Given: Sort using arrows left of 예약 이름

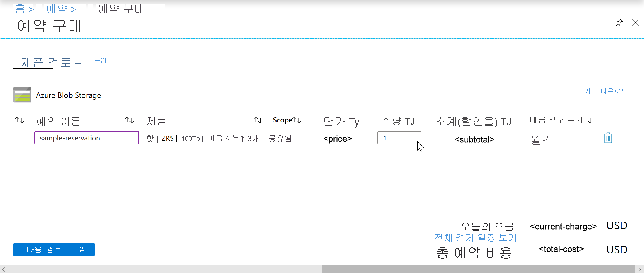Looking at the screenshot, I should point(20,120).
